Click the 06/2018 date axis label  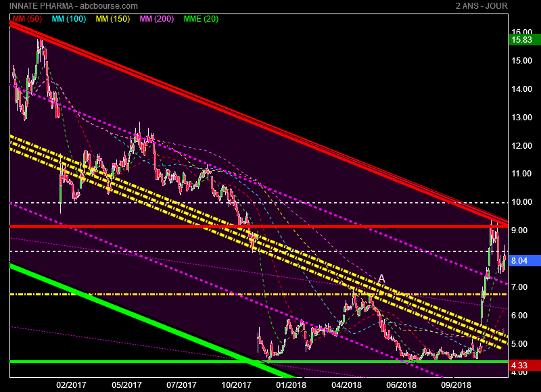point(401,385)
